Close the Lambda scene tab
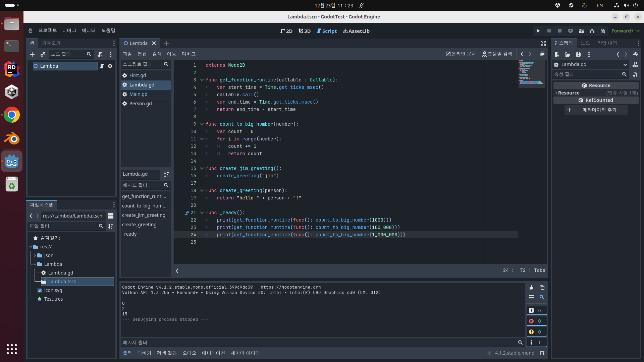This screenshot has height=362, width=644. click(x=154, y=43)
